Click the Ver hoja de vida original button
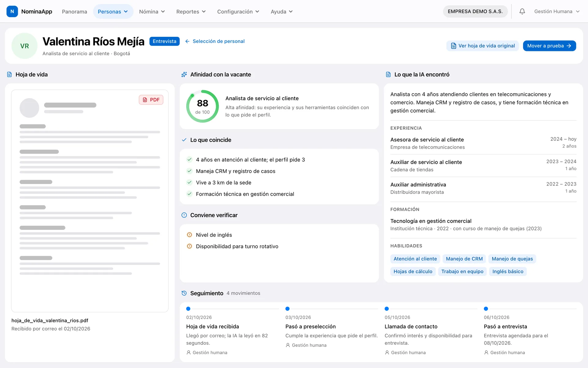588x368 pixels. [483, 46]
